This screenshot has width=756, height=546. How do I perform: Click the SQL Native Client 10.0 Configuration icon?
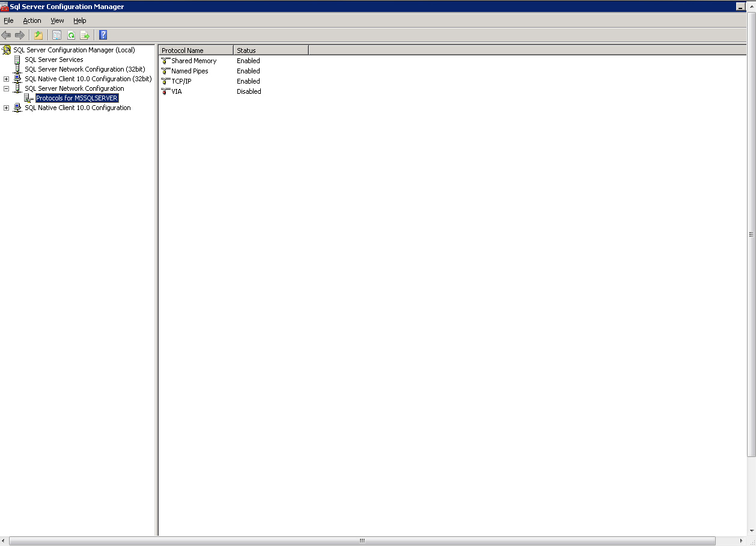(x=17, y=108)
